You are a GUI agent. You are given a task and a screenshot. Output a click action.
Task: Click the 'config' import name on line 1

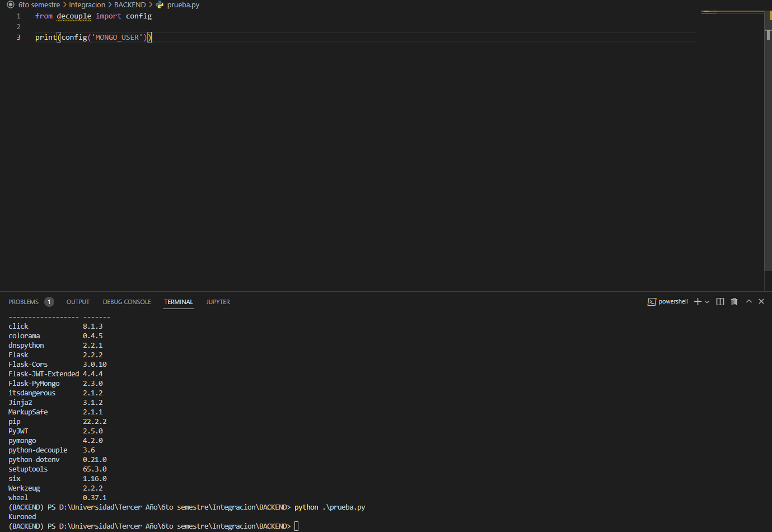pyautogui.click(x=139, y=16)
